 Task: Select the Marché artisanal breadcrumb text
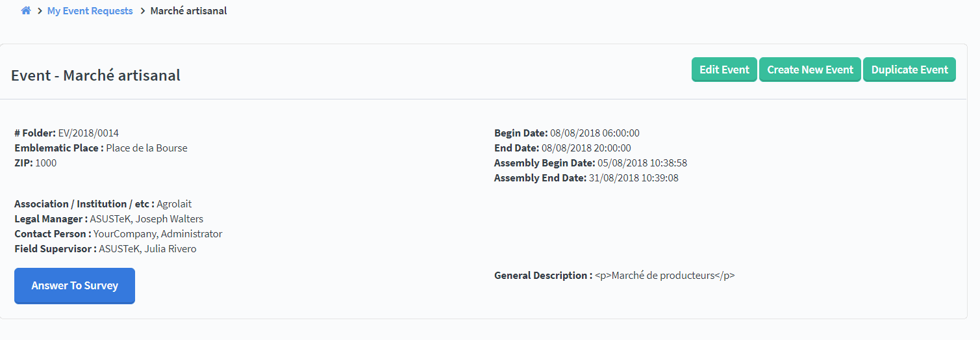188,11
